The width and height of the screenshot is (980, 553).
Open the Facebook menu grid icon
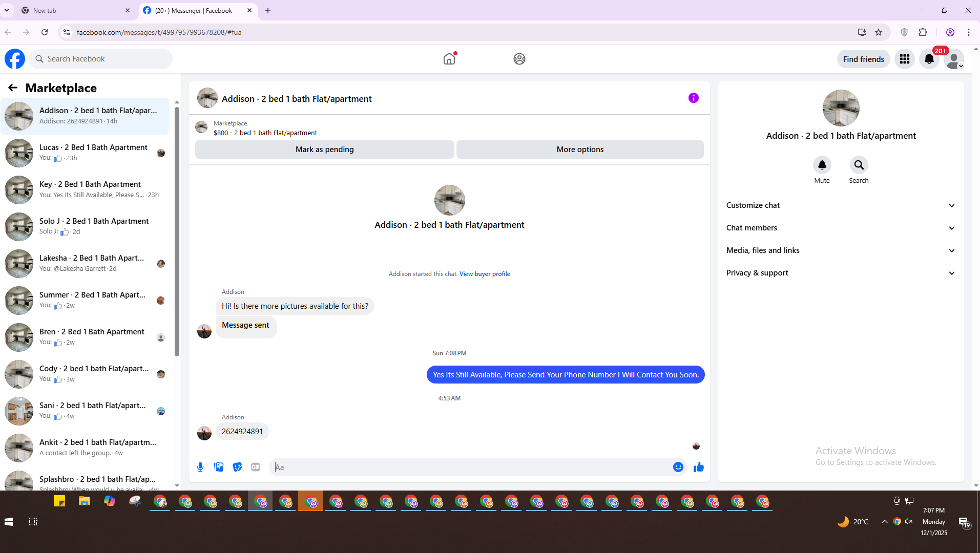coord(905,59)
